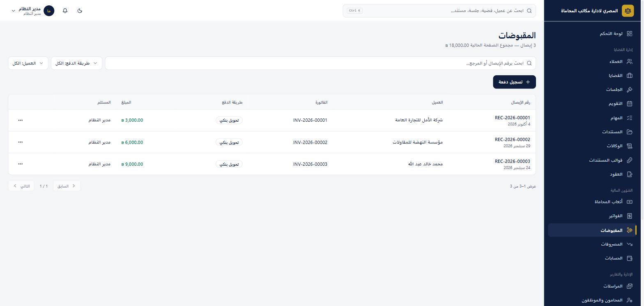The height and width of the screenshot is (306, 644).
Task: Click the المصروفات trending-down icon
Action: coord(630,244)
